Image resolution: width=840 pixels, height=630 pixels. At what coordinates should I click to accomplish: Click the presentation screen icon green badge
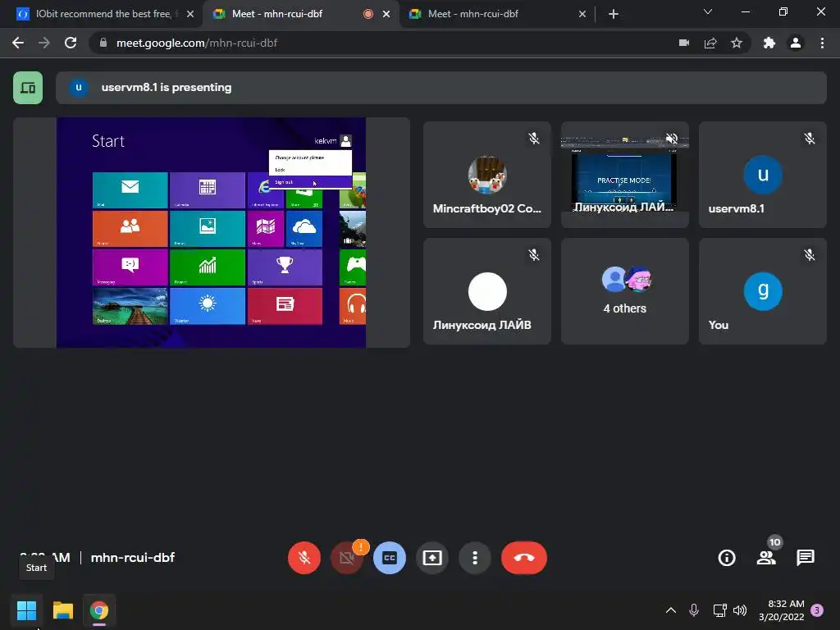tap(28, 87)
